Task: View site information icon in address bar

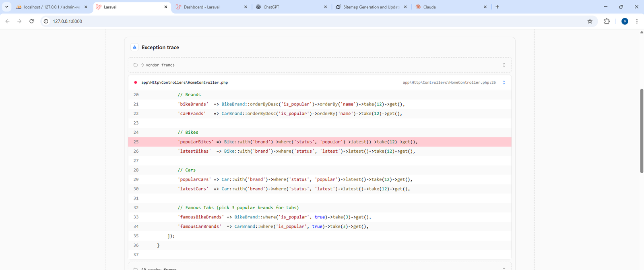Action: pos(46,21)
